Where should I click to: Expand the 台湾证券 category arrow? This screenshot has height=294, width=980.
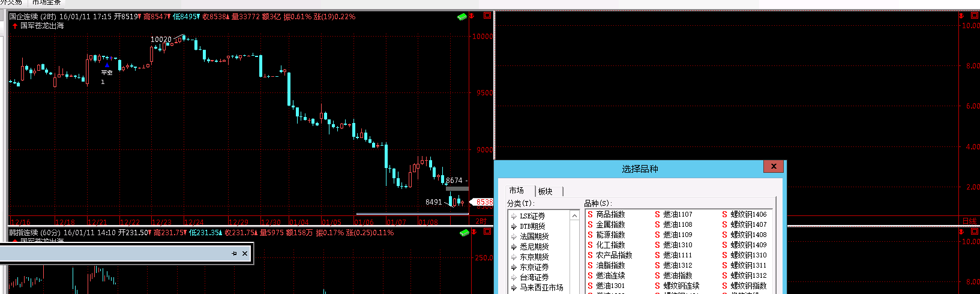click(x=514, y=278)
